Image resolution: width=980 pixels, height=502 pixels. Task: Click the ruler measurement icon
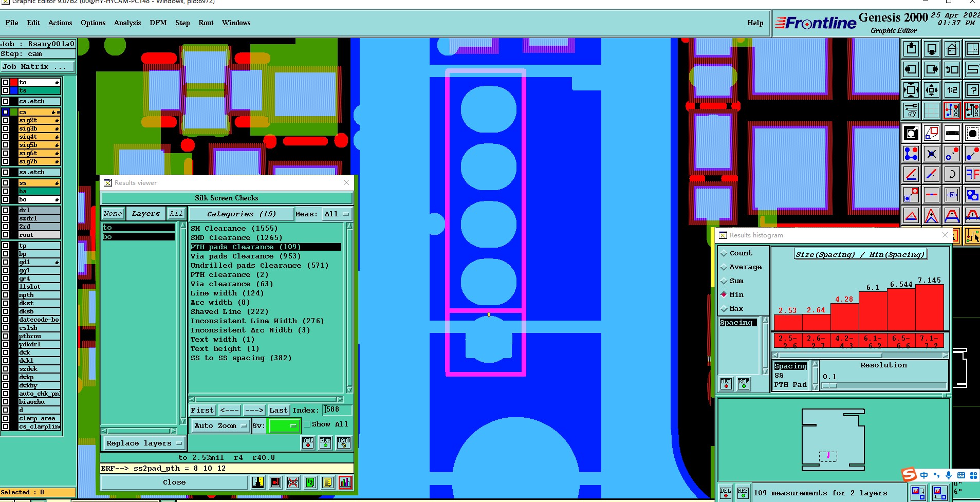[952, 134]
